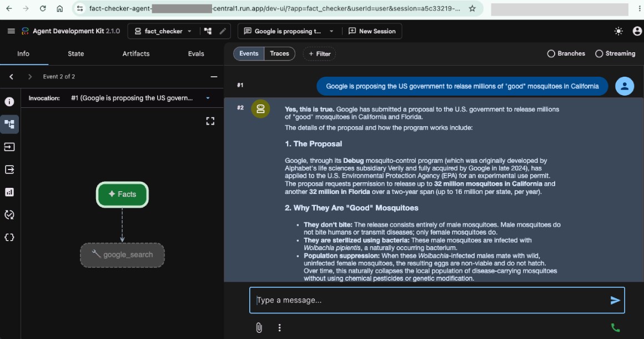Click the 'Event 2 of 2' label
Viewport: 644px width, 339px height.
(x=59, y=77)
